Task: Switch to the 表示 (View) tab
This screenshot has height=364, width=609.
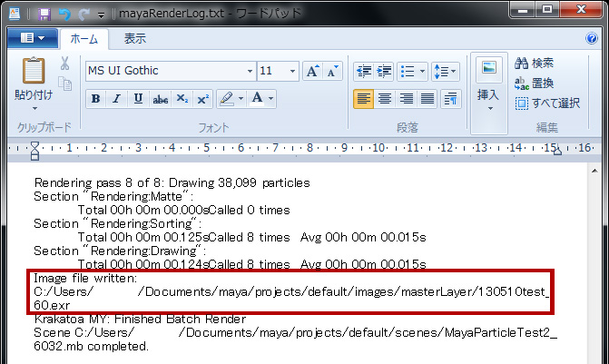Action: 134,38
